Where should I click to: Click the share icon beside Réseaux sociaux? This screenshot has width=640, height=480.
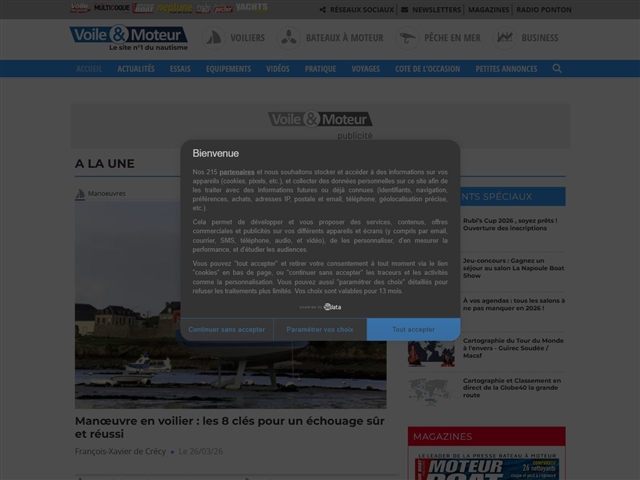323,9
